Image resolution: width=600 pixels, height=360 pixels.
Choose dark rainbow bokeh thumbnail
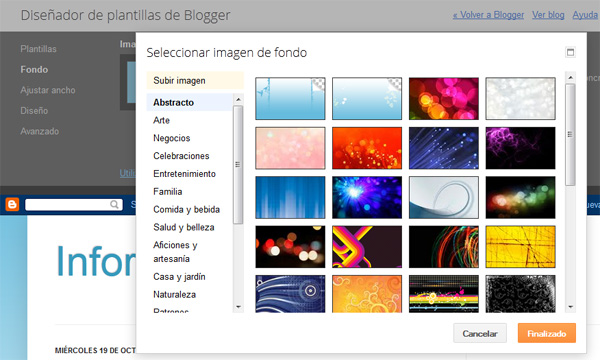coord(520,197)
